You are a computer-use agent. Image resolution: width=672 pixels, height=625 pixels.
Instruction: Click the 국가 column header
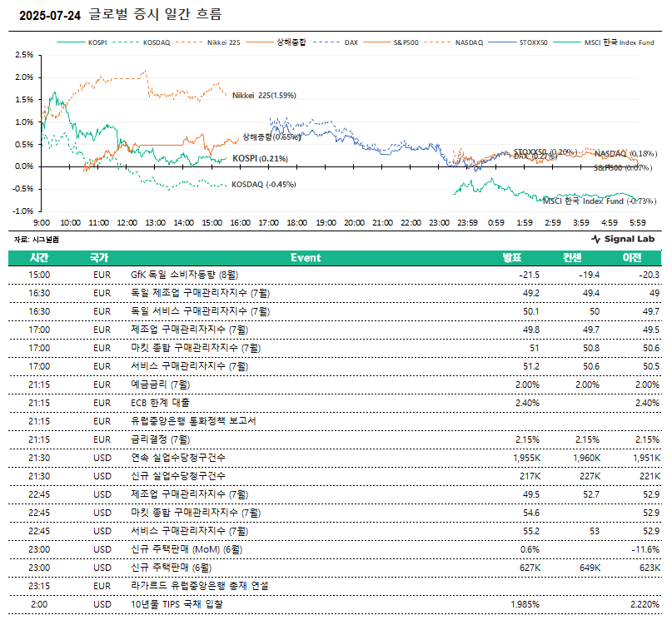coord(102,258)
